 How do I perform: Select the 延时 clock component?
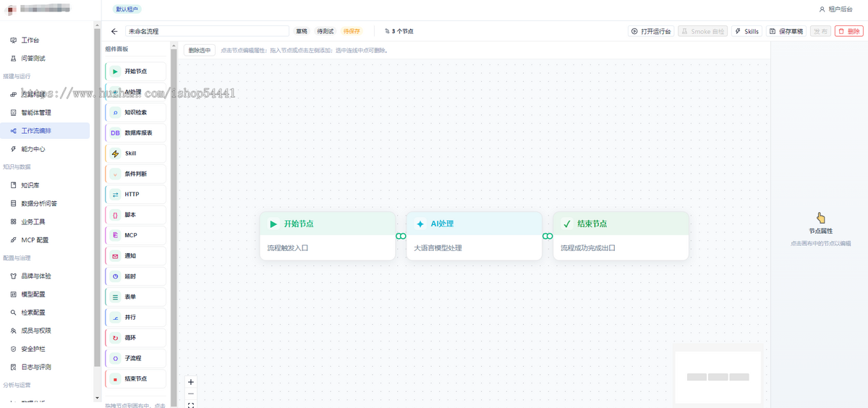tap(135, 276)
